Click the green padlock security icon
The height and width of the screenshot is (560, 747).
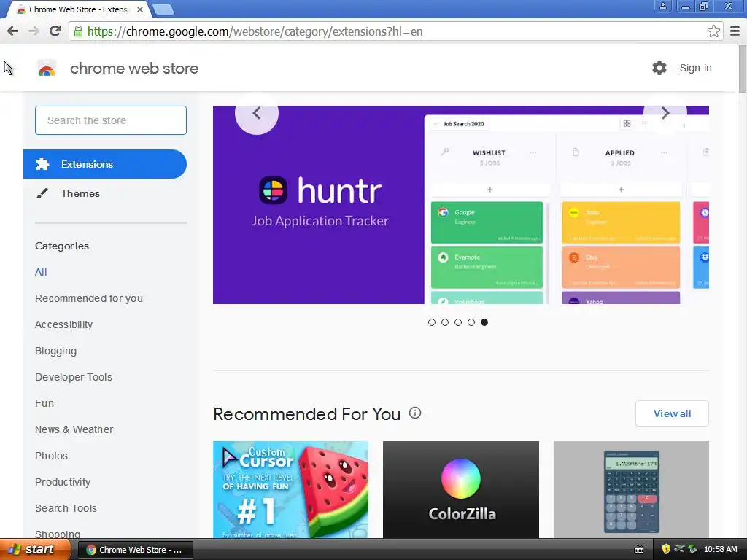tap(77, 31)
